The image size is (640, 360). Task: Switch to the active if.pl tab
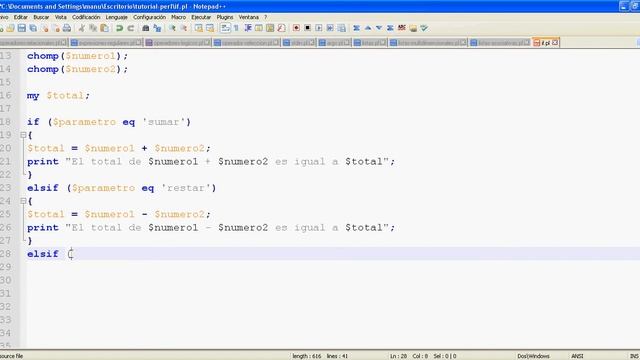(546, 43)
